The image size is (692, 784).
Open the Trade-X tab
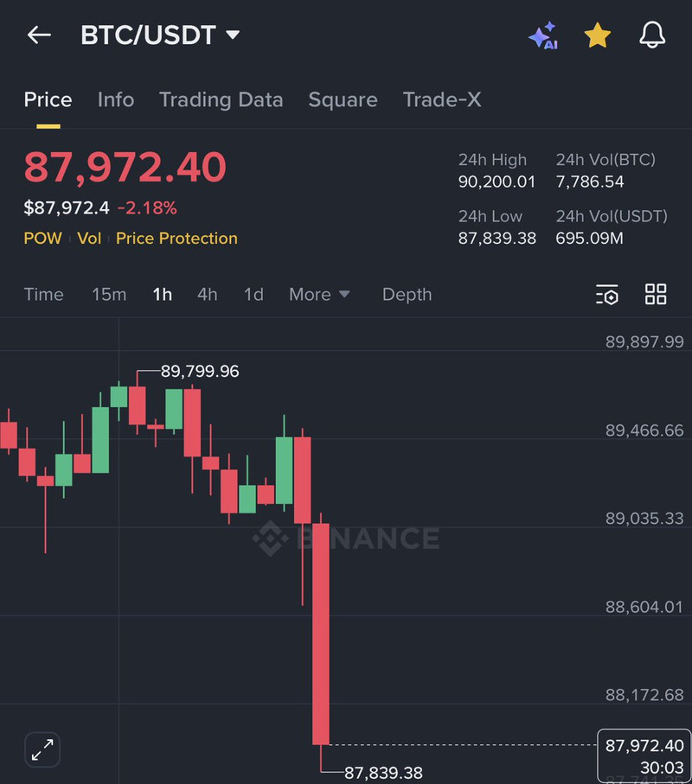(442, 99)
